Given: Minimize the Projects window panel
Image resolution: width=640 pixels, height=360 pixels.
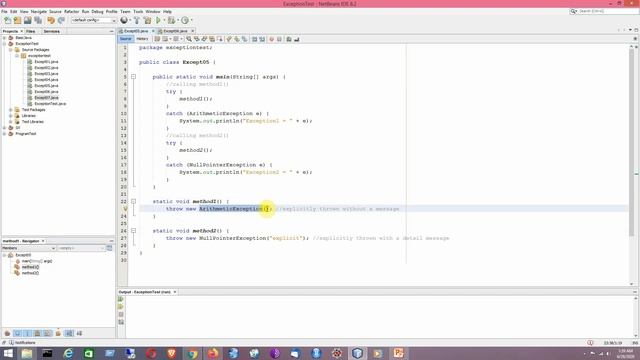Looking at the screenshot, I should pos(111,31).
